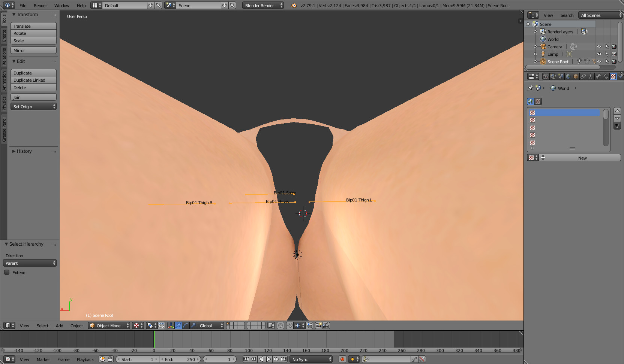Screen dimensions: 624x364
Task: Switch to the Create tool shelf tab
Action: pos(4,36)
